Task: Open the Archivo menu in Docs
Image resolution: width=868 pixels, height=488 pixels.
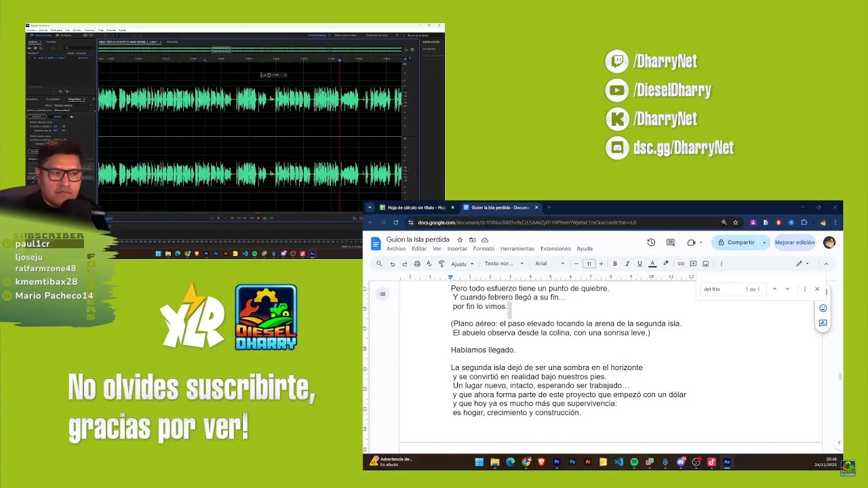Action: [x=396, y=249]
